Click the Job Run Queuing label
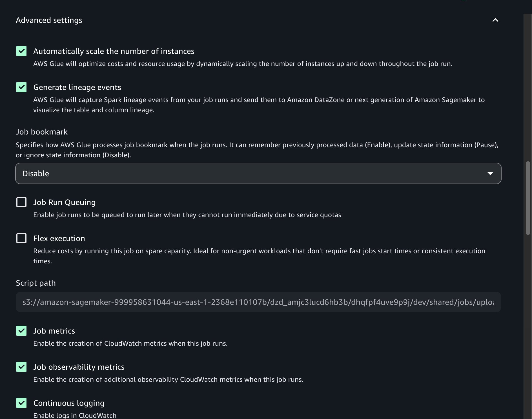Screen dimensions: 532x419 (64, 202)
